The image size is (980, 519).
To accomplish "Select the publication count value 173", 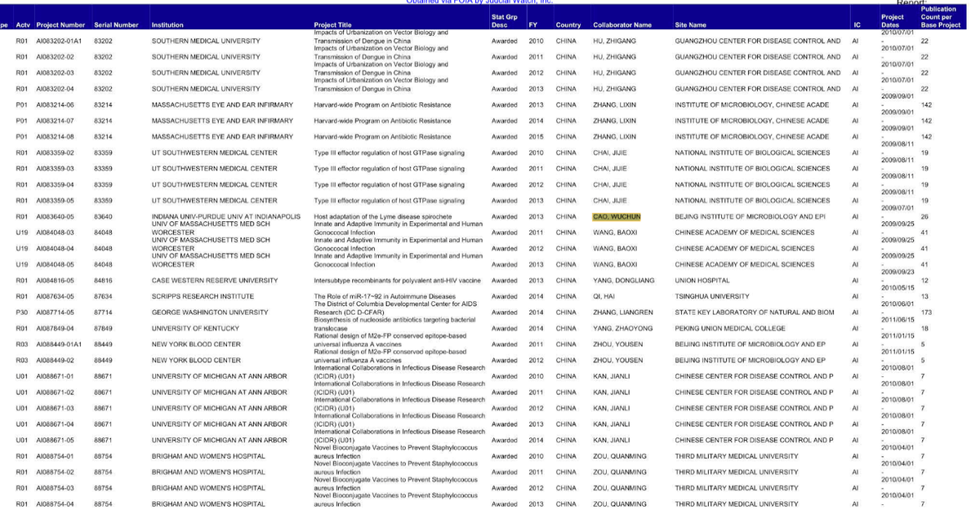I will click(x=926, y=313).
